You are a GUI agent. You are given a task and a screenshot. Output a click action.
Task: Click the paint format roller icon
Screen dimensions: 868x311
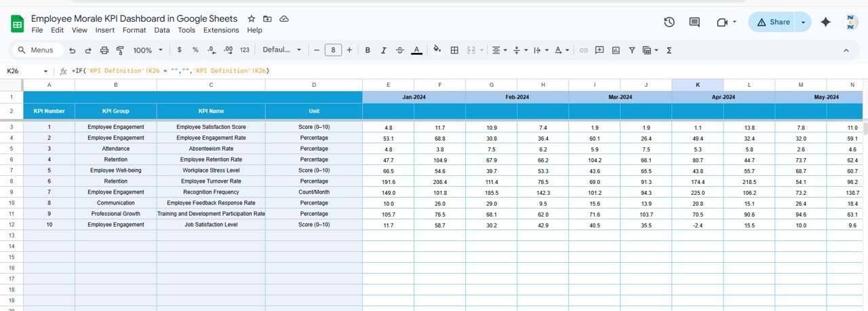click(x=120, y=50)
